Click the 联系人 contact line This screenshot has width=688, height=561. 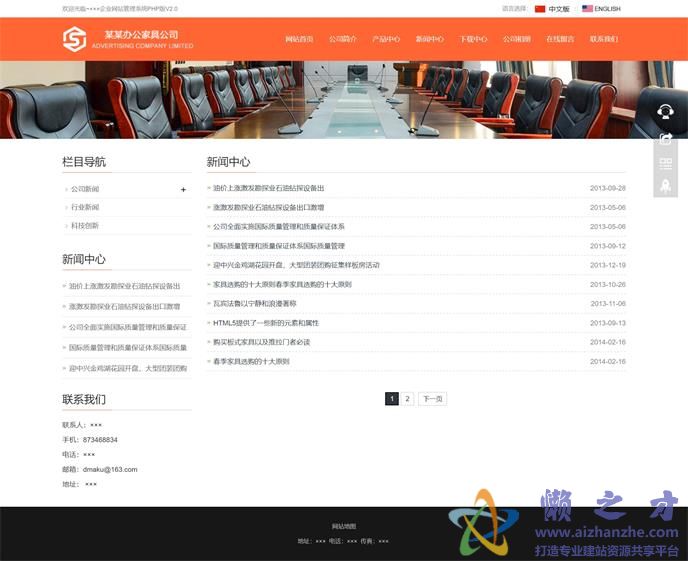[82, 425]
